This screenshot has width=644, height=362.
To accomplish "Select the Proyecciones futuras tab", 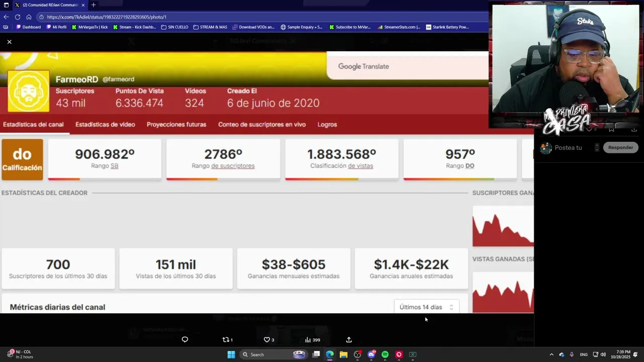I will point(177,124).
